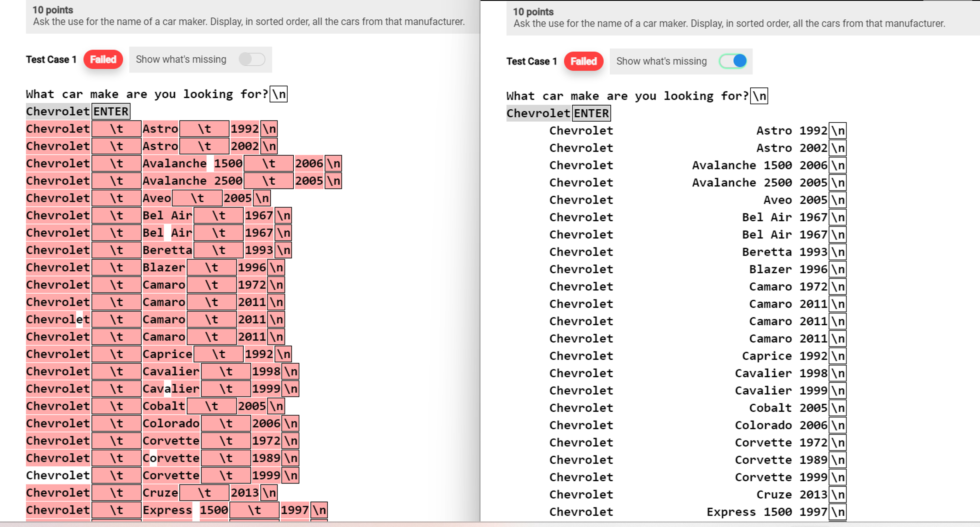This screenshot has height=527, width=980.
Task: Select the Chevrolet token in the Cruze 2013 row
Action: pyautogui.click(x=58, y=492)
